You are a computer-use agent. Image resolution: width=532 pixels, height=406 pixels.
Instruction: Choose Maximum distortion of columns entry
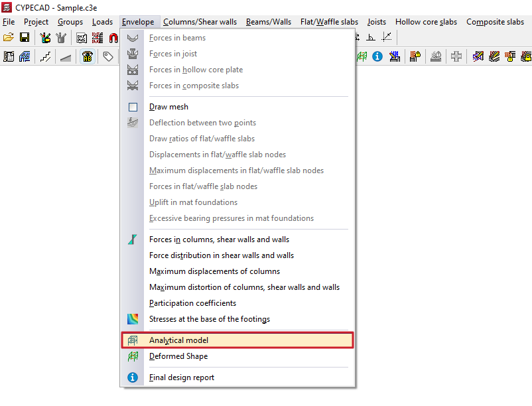237,287
